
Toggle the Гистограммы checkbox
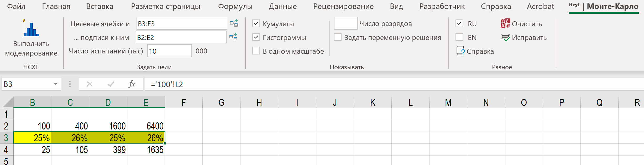256,37
